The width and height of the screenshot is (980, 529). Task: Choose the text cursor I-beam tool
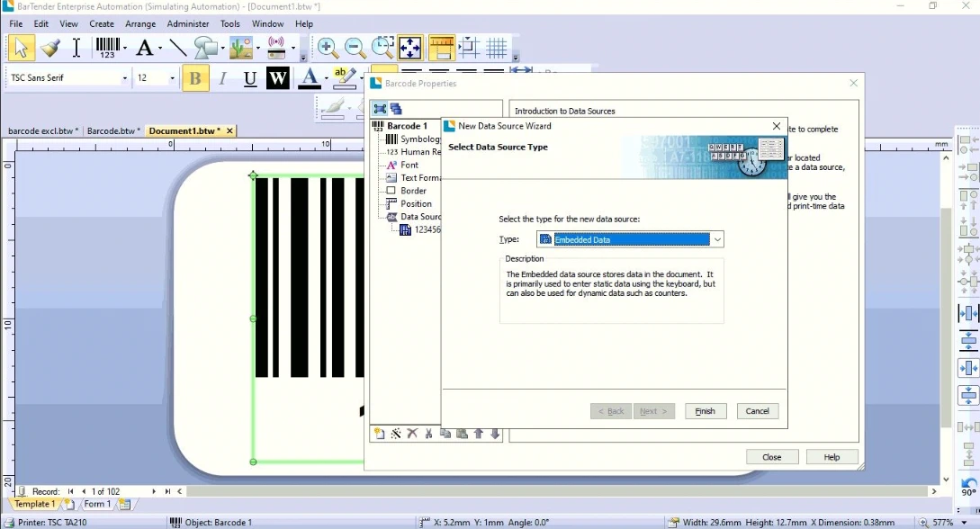pos(76,48)
